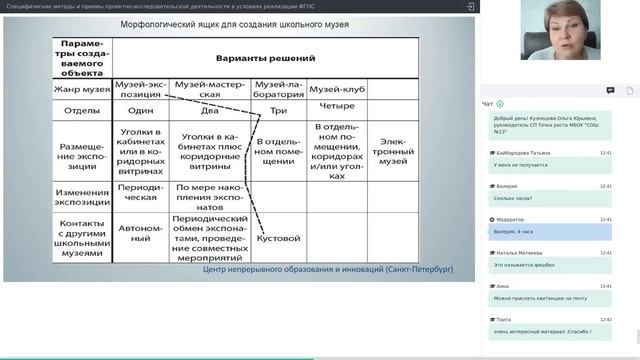Click the 'Уголки в кабинетах плюс коридорные витрины' cell

pos(210,151)
